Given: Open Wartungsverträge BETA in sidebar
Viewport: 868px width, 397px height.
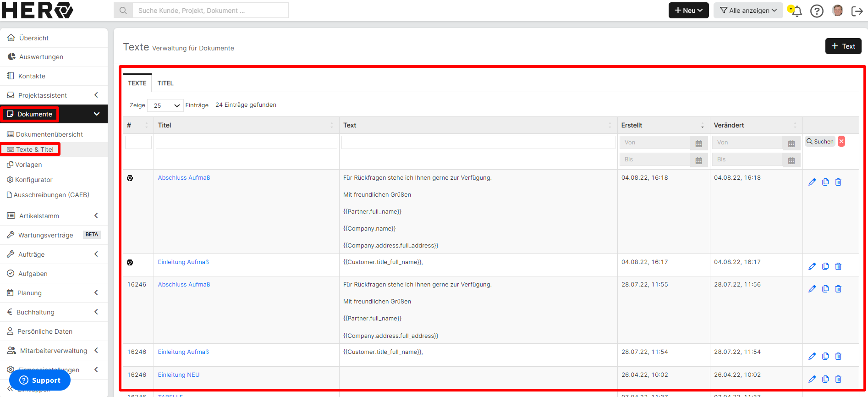Looking at the screenshot, I should tap(54, 235).
